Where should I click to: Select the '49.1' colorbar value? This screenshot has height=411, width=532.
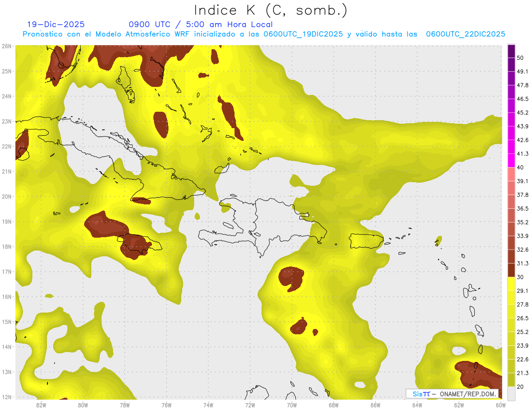pos(523,71)
